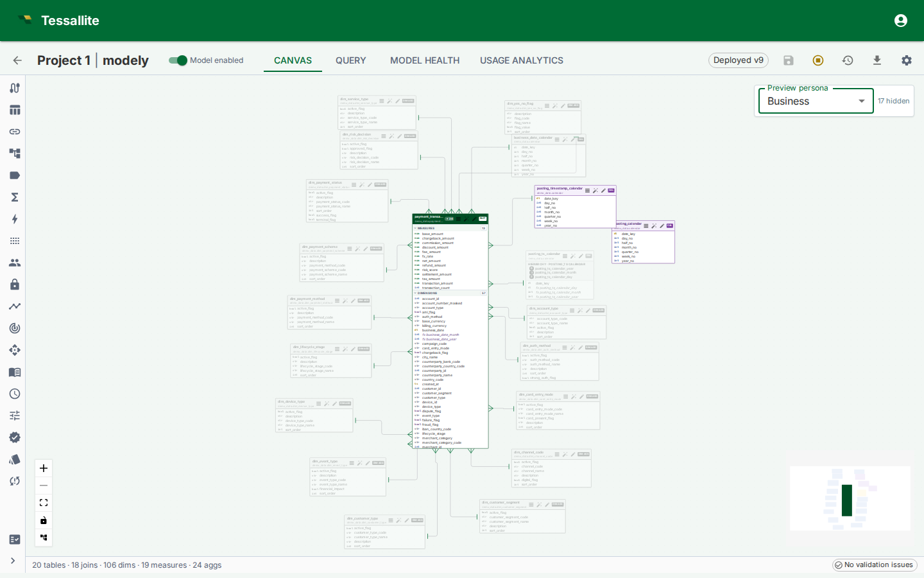Click the download model icon
This screenshot has height=578, width=924.
pos(877,60)
